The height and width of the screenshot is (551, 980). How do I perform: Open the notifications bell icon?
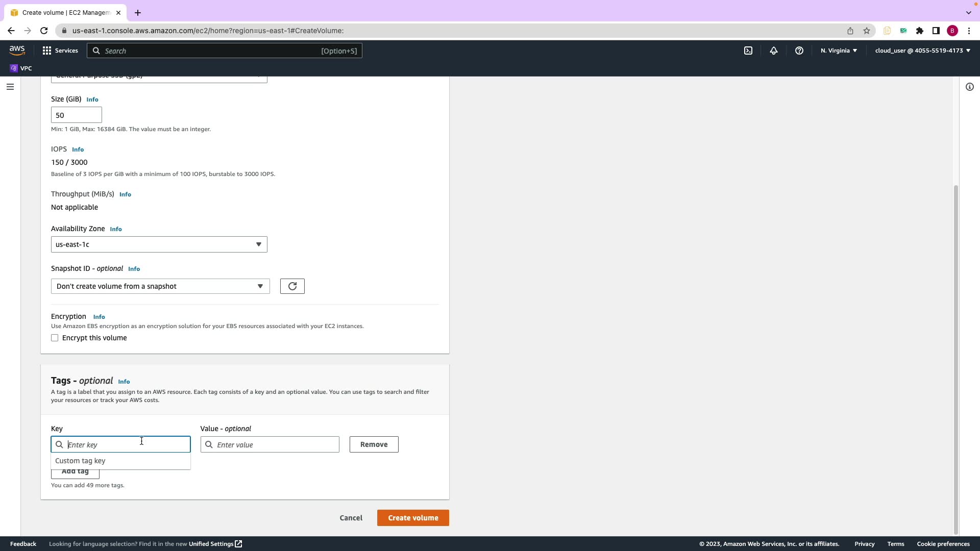click(x=773, y=51)
